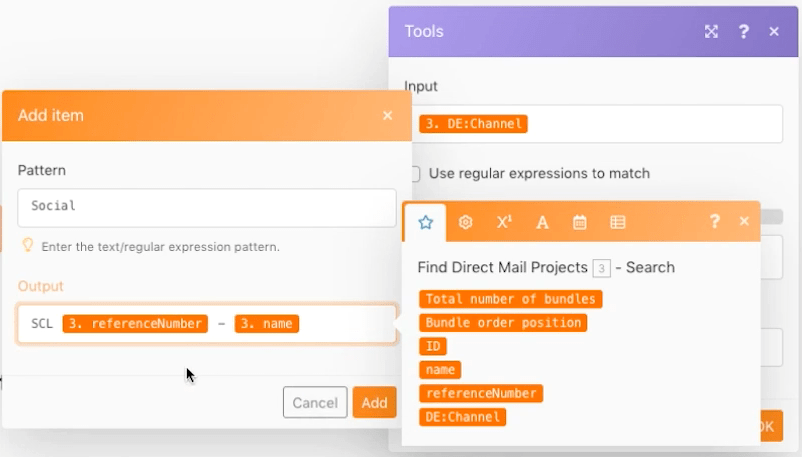
Task: Open the date and time calendar tab
Action: point(580,223)
